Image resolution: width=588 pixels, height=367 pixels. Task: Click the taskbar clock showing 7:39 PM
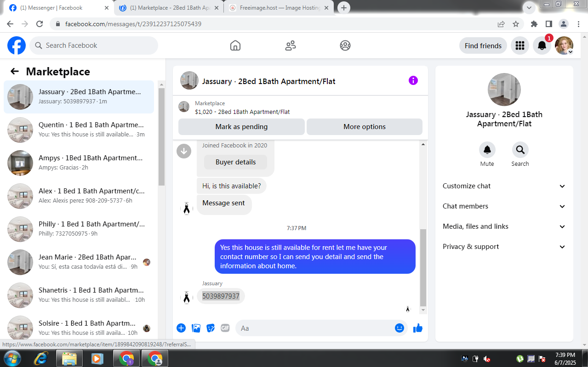[565, 358]
